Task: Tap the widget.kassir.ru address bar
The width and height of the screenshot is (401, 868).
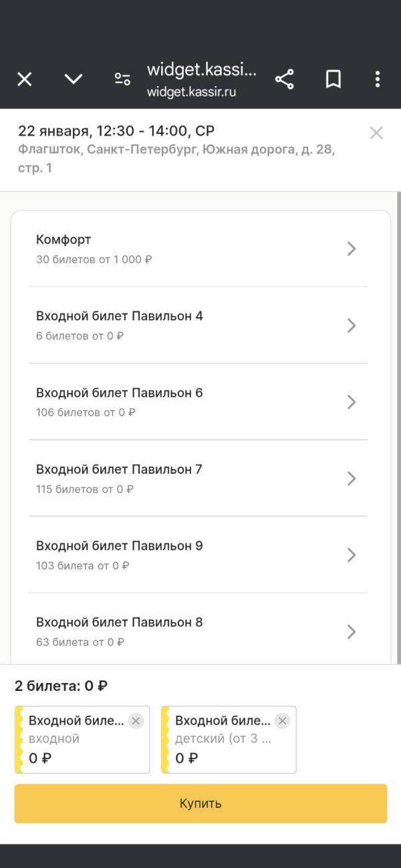Action: [x=201, y=80]
